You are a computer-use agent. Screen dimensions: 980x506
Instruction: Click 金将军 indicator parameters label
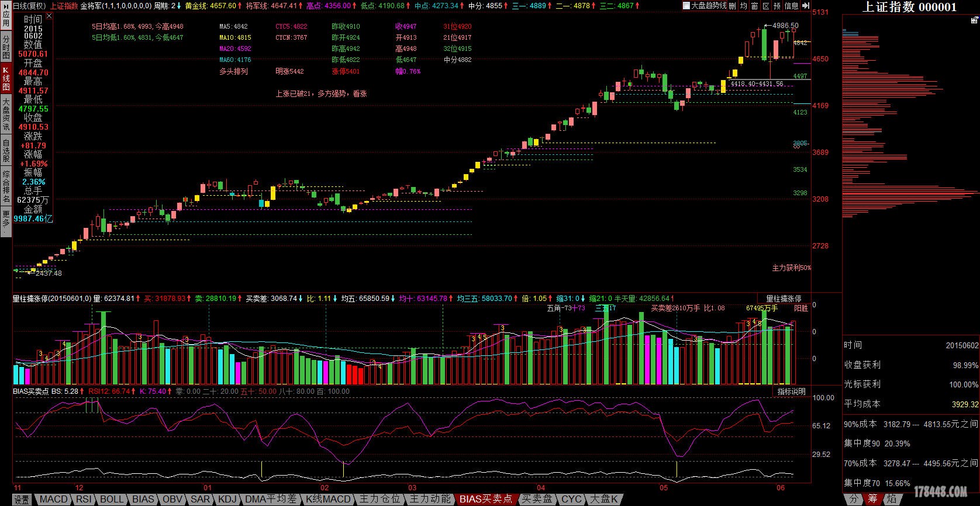click(116, 6)
